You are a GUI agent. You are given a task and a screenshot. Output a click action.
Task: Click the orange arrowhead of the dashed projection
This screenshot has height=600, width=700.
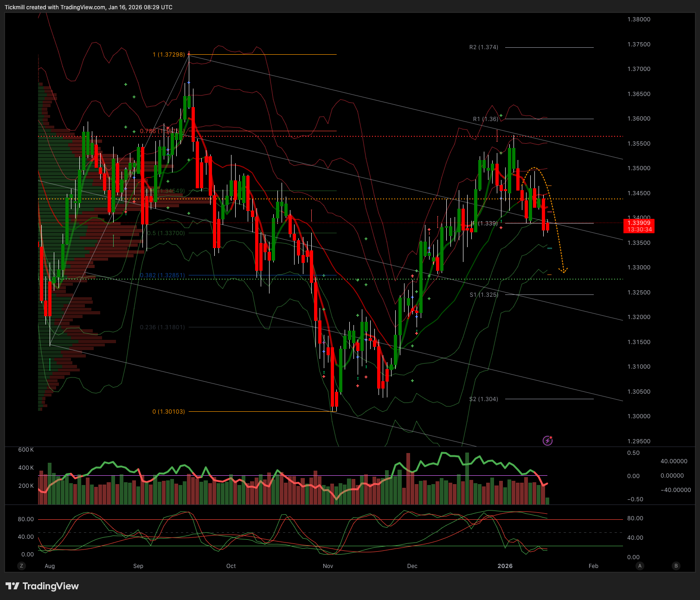coord(564,270)
